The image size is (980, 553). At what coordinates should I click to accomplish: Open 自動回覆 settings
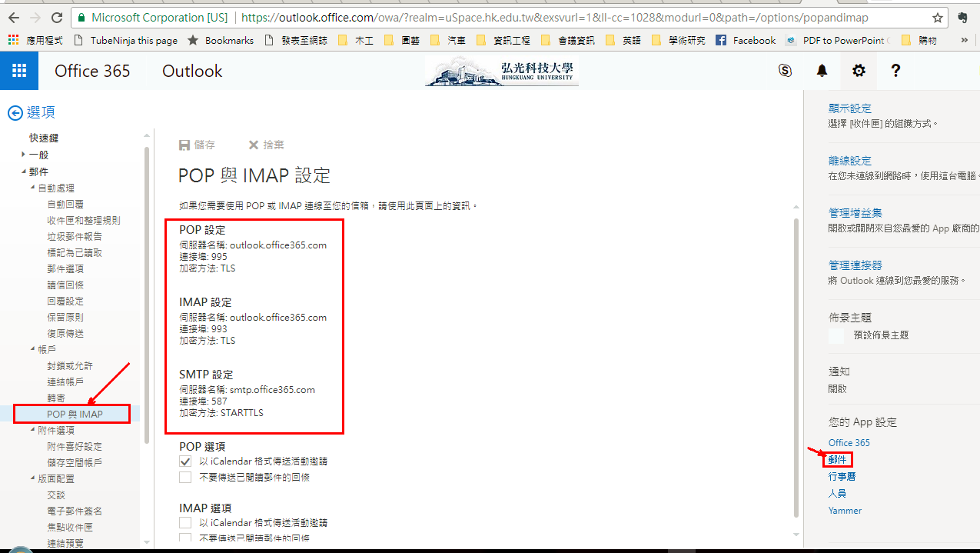coord(65,204)
